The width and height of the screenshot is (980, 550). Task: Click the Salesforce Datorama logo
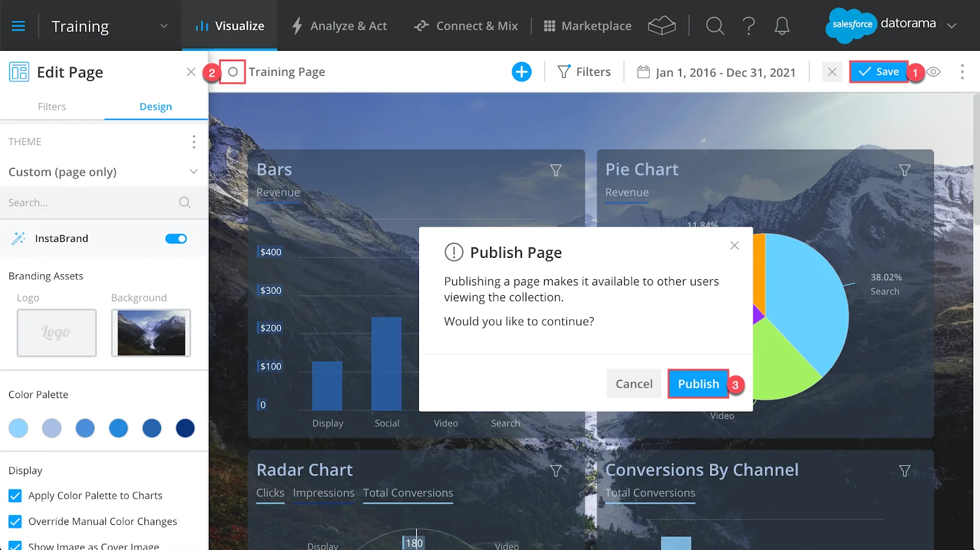pyautogui.click(x=881, y=25)
